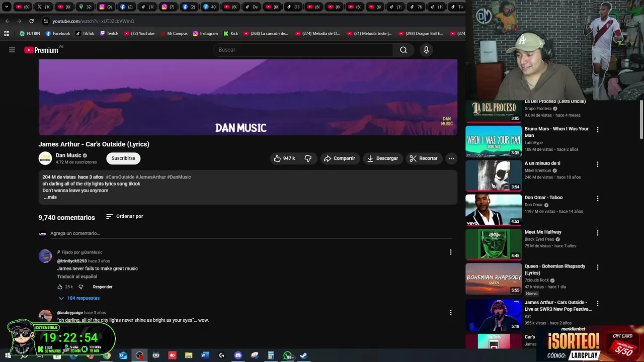Dislike the @trinityck5293 comment

click(x=80, y=287)
